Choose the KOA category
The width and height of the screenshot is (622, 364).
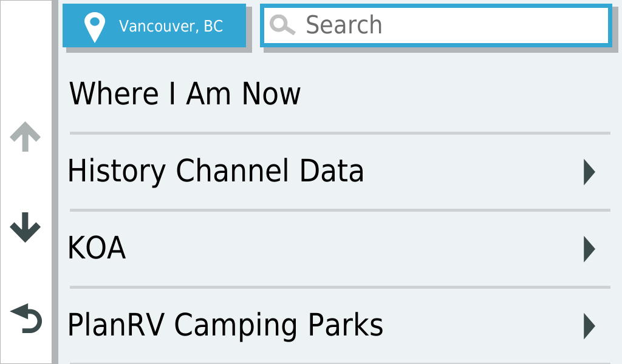point(340,249)
